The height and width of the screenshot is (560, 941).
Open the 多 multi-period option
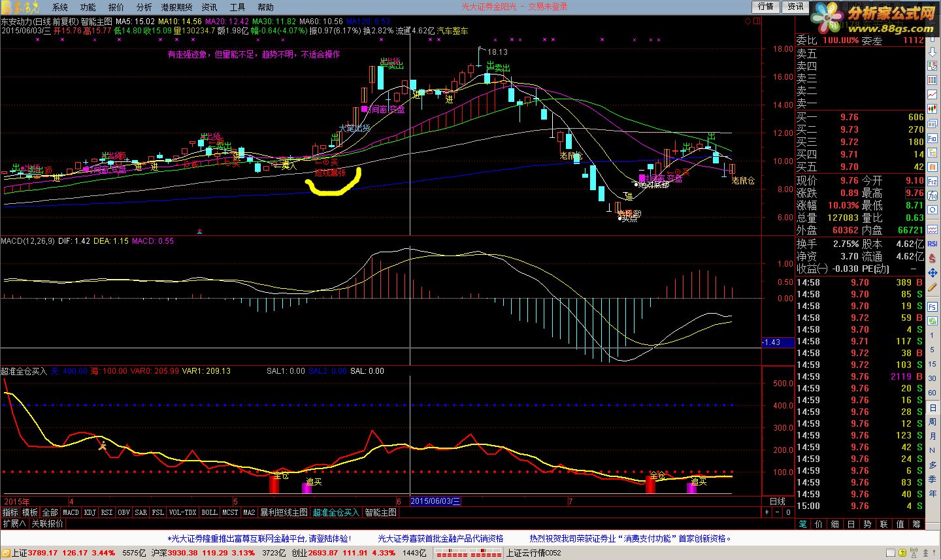(933, 465)
